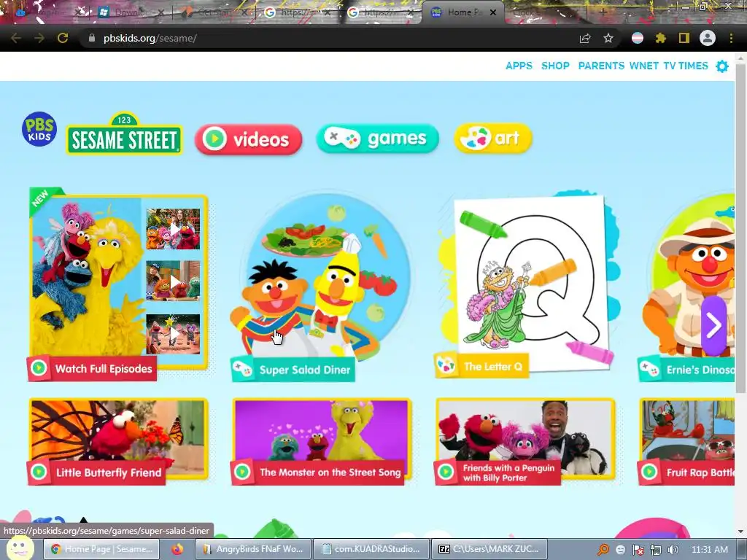Bookmark this page with the star
This screenshot has height=560, width=747.
[608, 38]
